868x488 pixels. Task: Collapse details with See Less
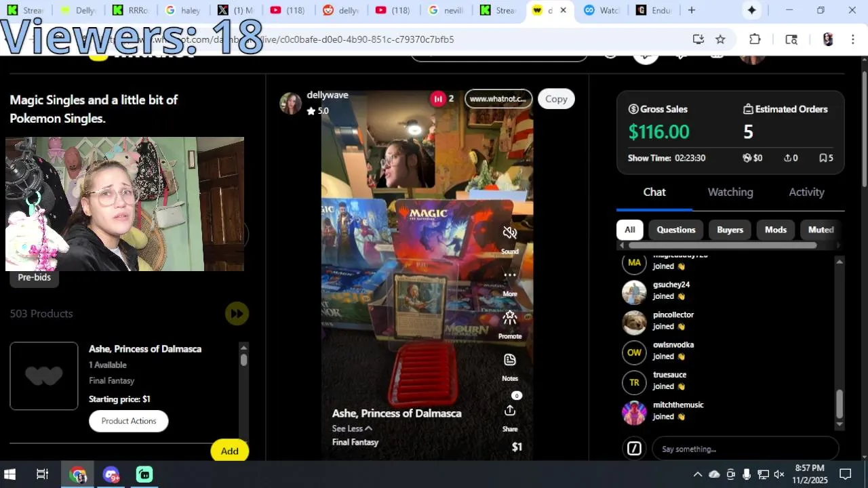point(352,428)
